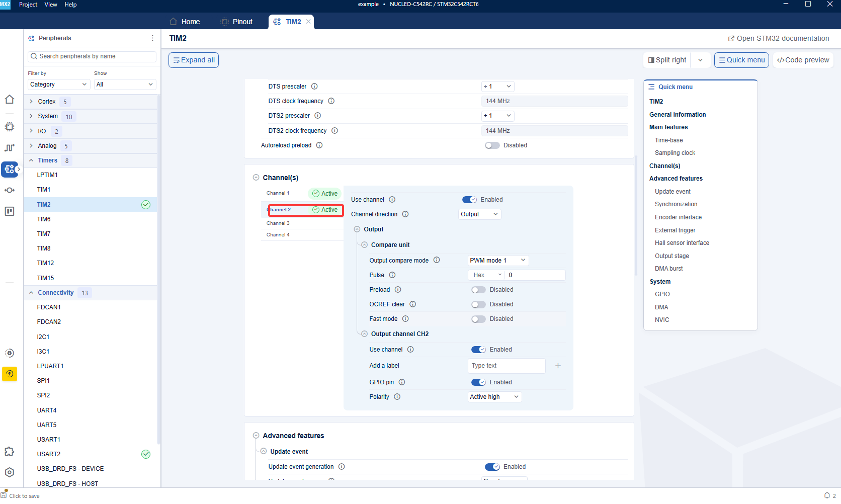Open the hexagon settings icon
Viewport: 841px width, 504px height.
[10, 472]
